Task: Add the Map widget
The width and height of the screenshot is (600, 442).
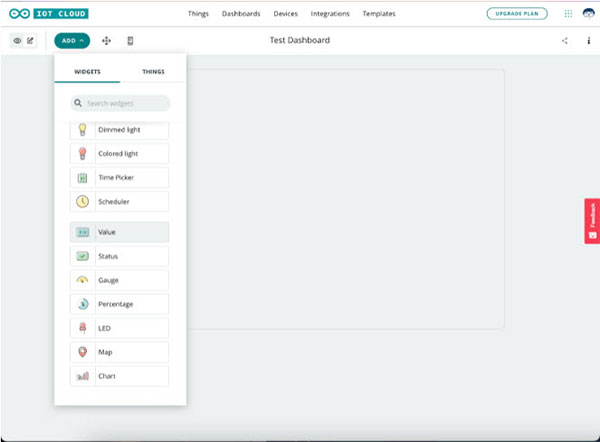Action: pos(119,352)
